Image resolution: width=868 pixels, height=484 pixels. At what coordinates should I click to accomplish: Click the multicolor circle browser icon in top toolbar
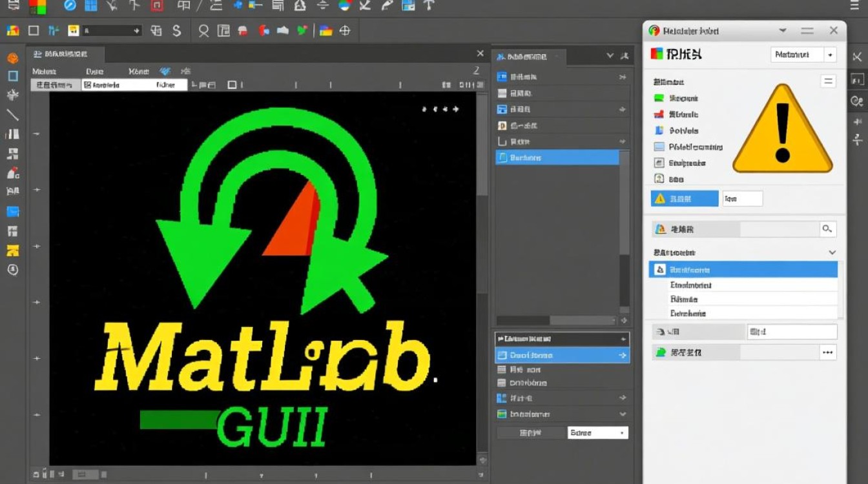pos(344,6)
